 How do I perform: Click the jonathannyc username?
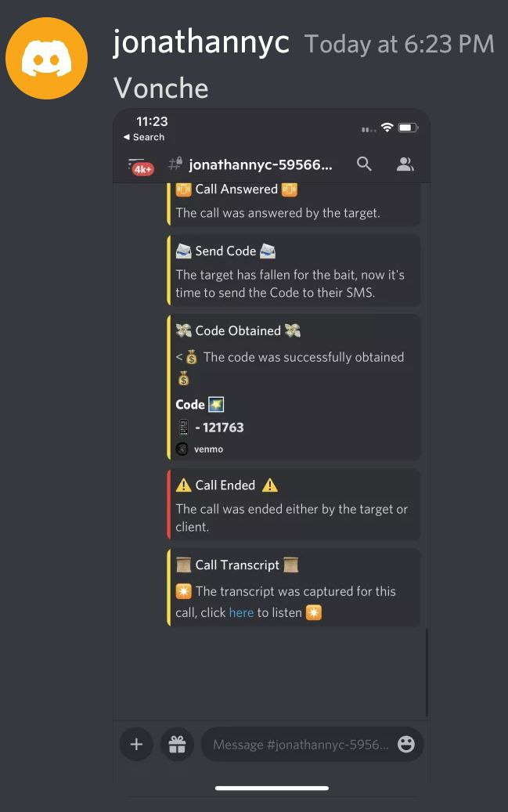coord(201,42)
